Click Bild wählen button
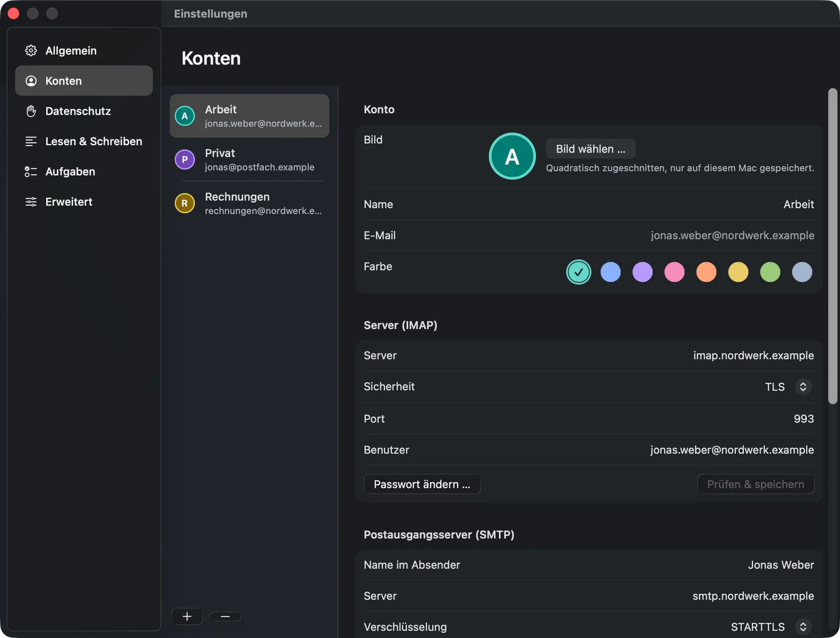The width and height of the screenshot is (840, 638). [x=591, y=149]
